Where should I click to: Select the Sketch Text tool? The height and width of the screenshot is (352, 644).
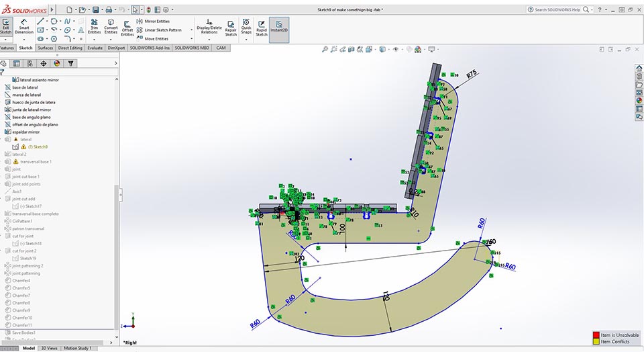point(81,30)
